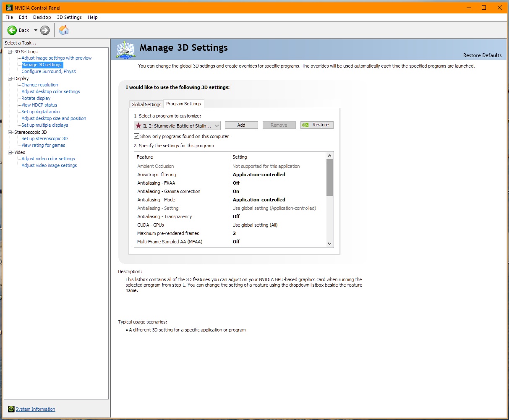
Task: Click Gamma correction's On value
Action: (x=236, y=191)
